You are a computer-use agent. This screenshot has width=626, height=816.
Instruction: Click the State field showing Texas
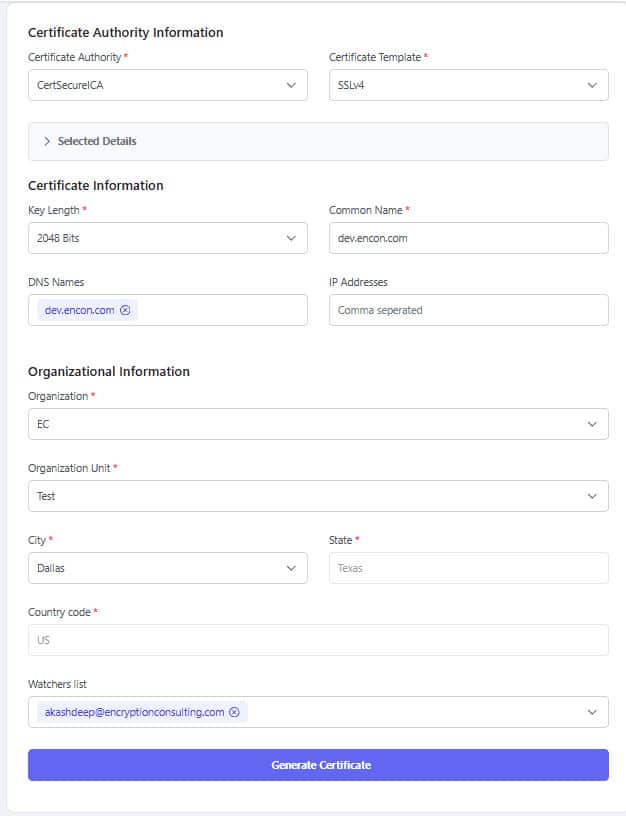pos(468,568)
